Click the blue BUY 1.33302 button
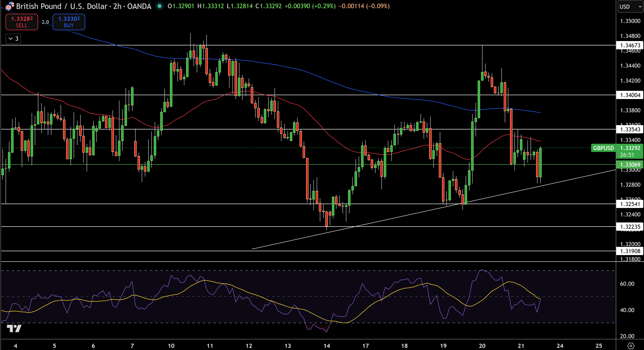Screen dimensions: 644x350 coord(69,22)
